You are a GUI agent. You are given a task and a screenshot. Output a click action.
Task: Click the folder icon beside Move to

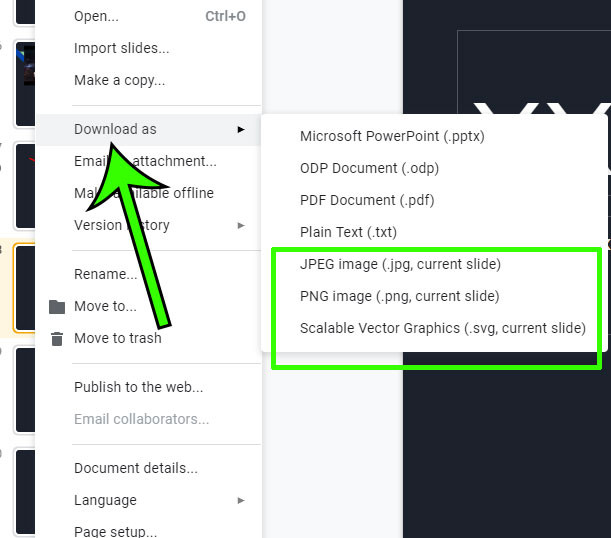click(57, 307)
